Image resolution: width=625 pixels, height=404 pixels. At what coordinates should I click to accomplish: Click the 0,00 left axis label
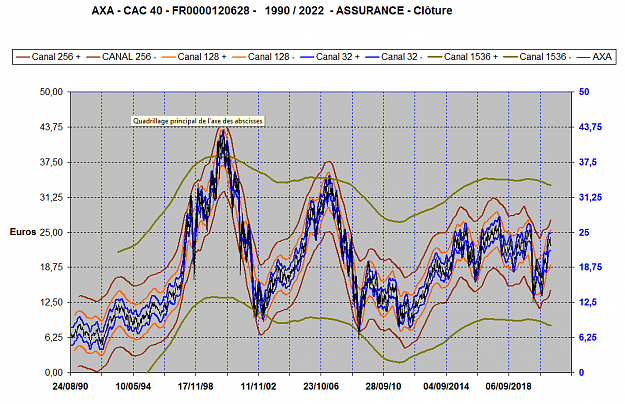coord(53,373)
